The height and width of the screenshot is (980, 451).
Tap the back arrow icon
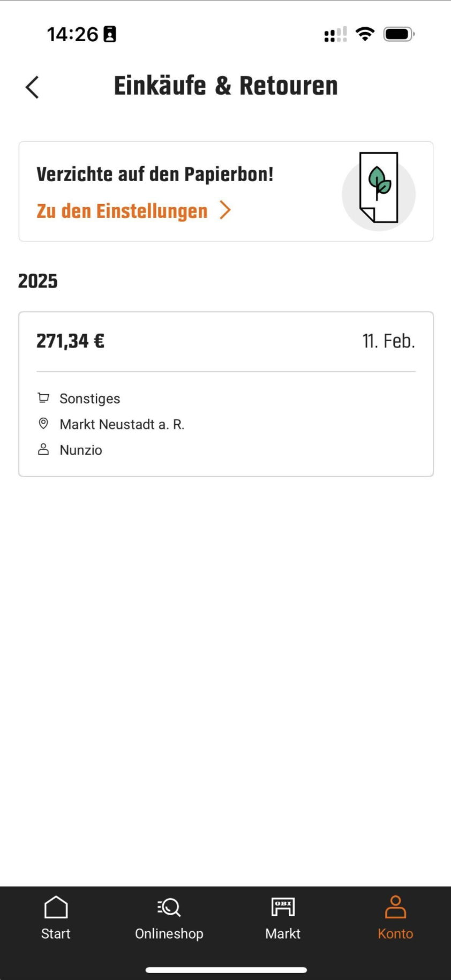point(32,87)
